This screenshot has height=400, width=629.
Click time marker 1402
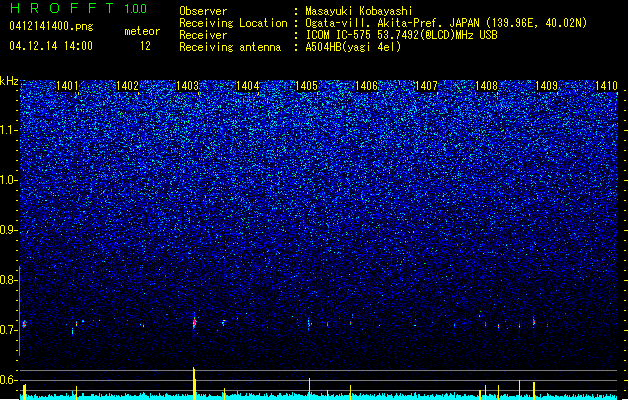[127, 86]
